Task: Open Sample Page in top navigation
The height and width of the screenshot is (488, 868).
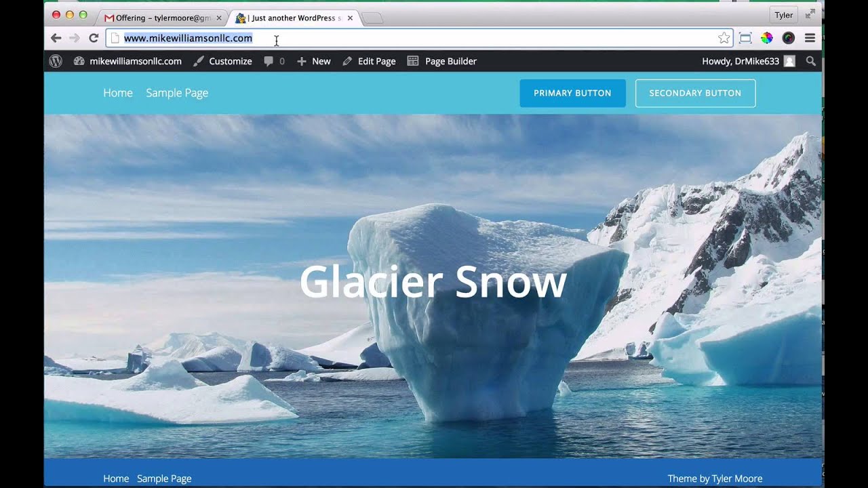Action: point(177,93)
